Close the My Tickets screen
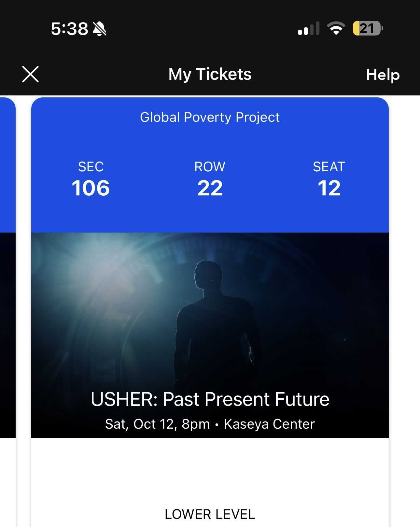This screenshot has width=420, height=527. [x=31, y=74]
